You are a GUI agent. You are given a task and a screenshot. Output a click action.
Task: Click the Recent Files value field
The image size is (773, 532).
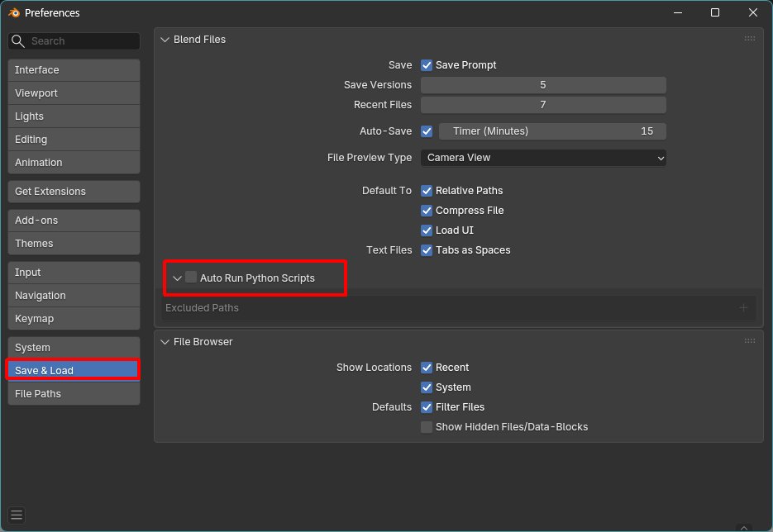[543, 104]
